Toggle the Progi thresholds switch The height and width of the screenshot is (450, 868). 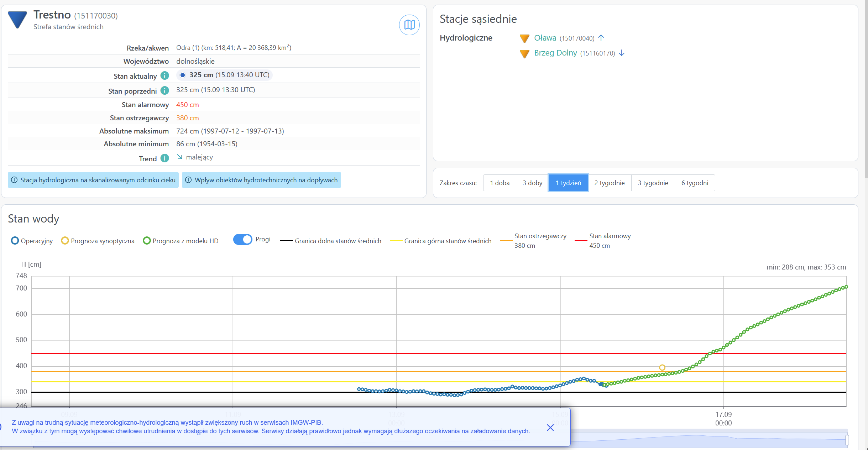243,239
